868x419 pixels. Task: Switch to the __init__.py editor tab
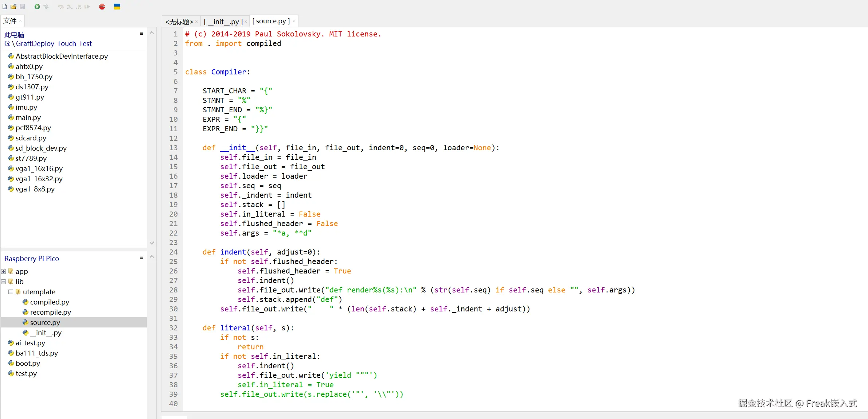pyautogui.click(x=223, y=22)
